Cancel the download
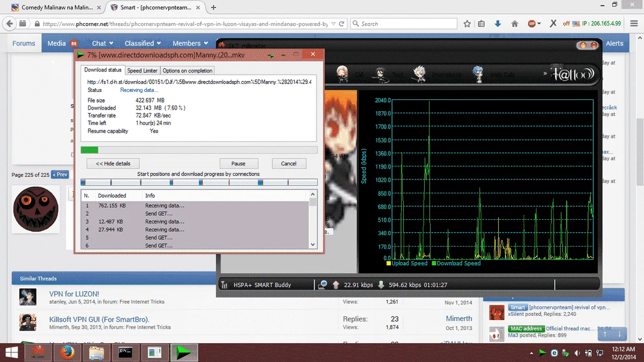 (x=288, y=163)
